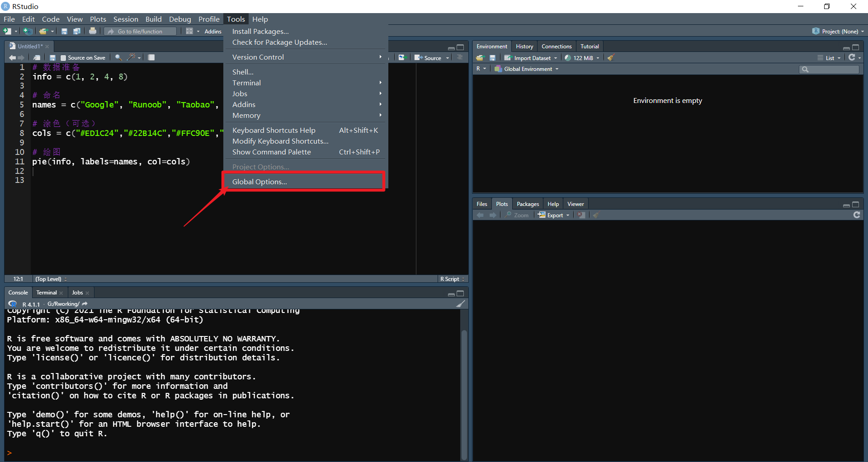Clear objects from workspace with the broom icon
This screenshot has height=462, width=868.
pos(610,58)
